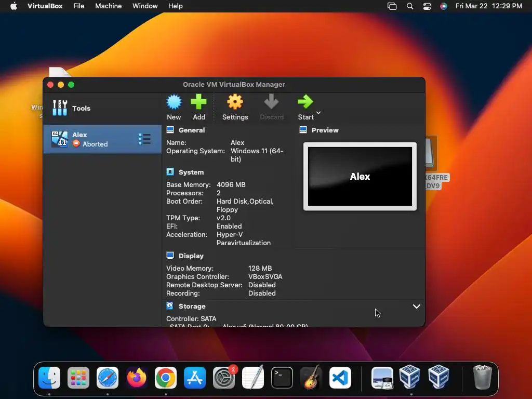Open TextEdit from the Dock
The height and width of the screenshot is (399, 532).
pyautogui.click(x=253, y=377)
